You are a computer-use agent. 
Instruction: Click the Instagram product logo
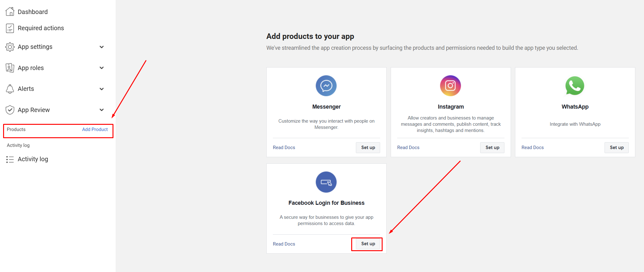[x=450, y=86]
